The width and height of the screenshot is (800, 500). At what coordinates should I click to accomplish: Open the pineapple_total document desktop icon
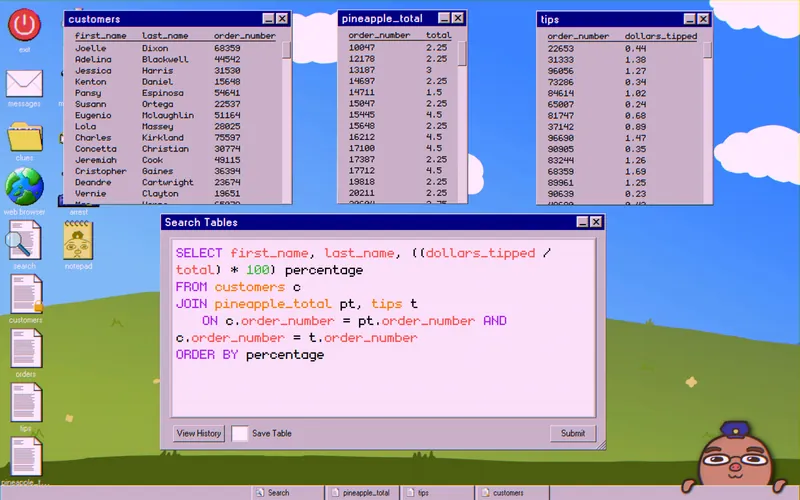tap(26, 456)
